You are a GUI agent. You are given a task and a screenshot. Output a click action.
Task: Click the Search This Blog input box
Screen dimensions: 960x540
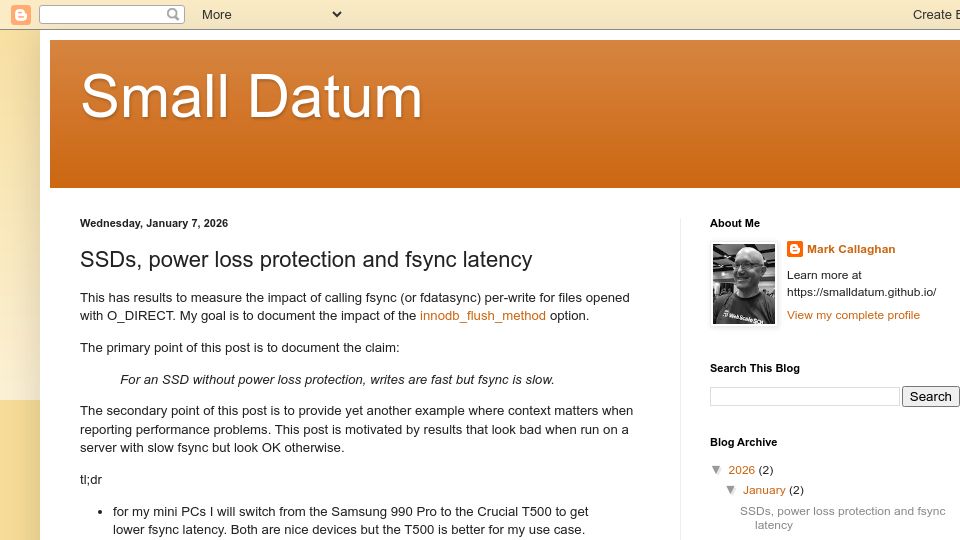tap(804, 397)
